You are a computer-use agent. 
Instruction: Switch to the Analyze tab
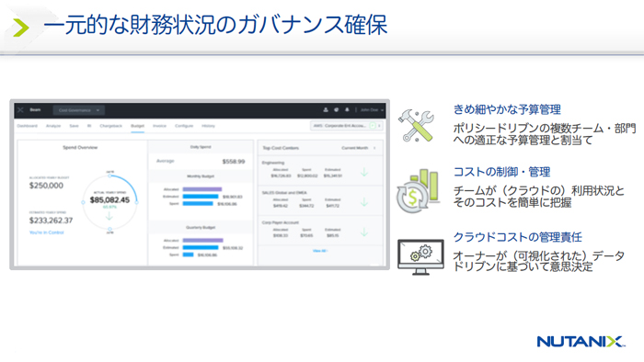[x=53, y=126]
